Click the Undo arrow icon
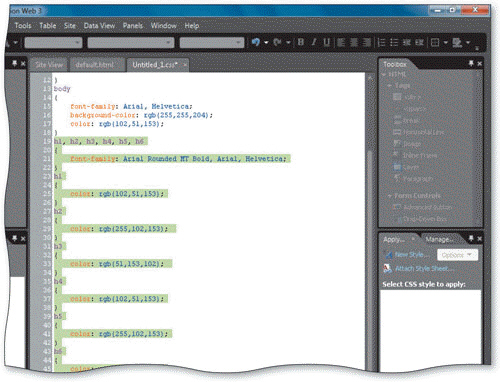Viewport: 500px width, 382px height. pos(256,42)
